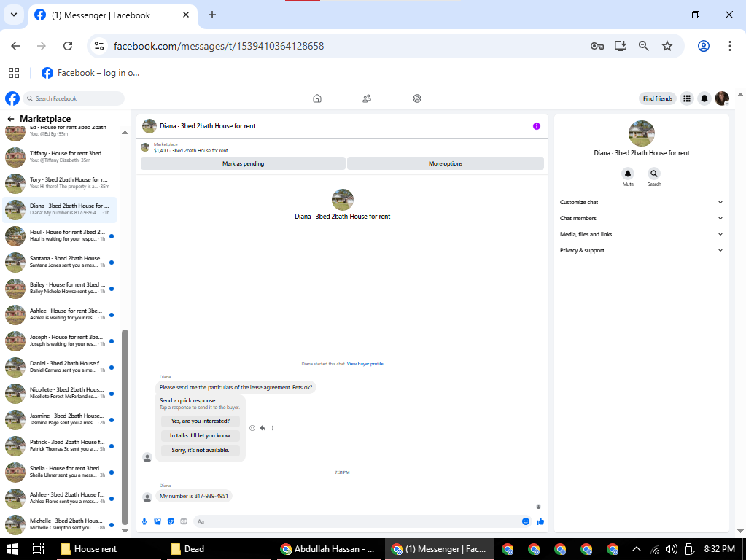Expand Customize chat section
746x560 pixels.
point(641,202)
